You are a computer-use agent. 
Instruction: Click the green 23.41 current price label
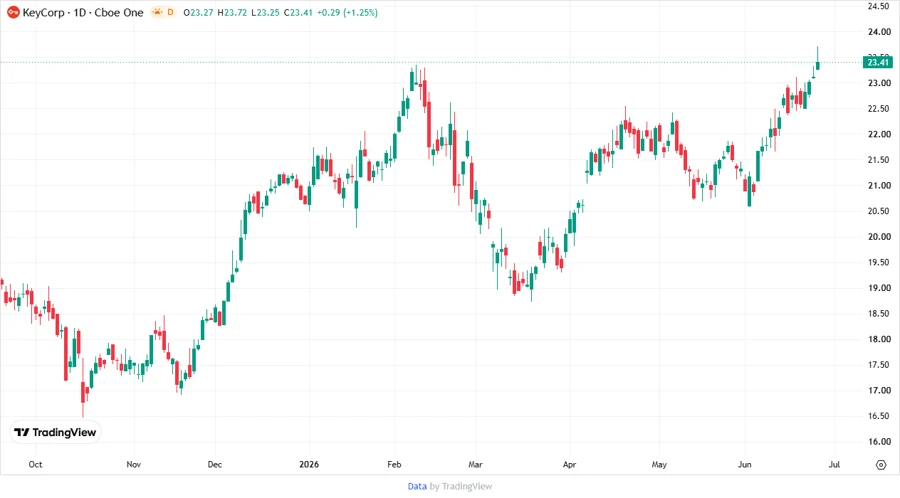point(878,62)
